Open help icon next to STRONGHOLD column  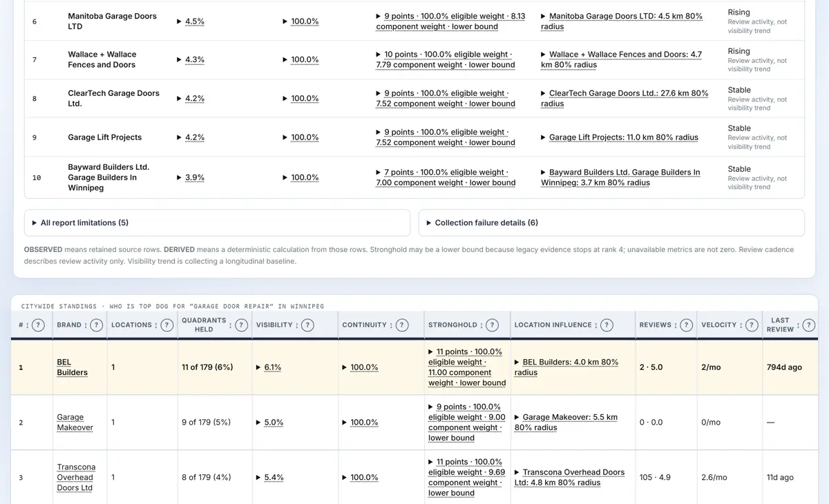coord(492,325)
